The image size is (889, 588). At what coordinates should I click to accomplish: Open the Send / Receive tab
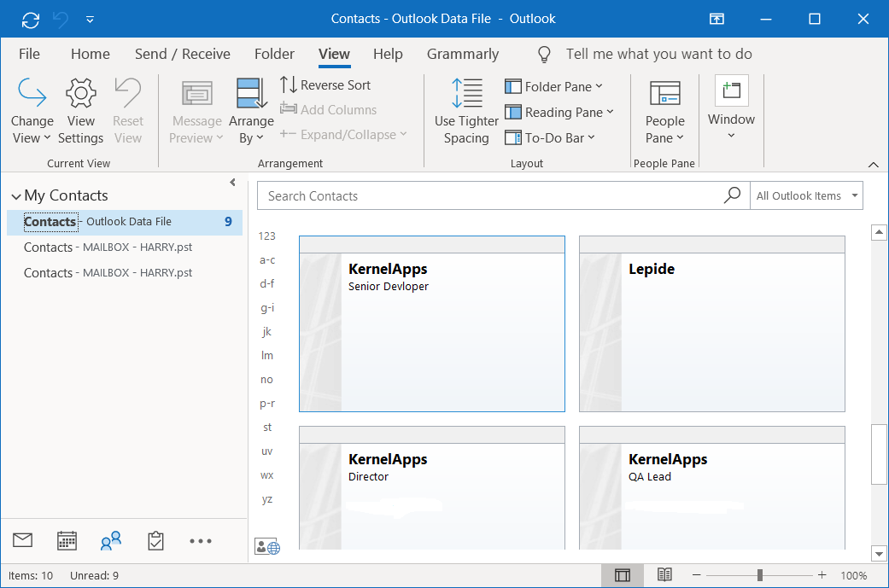pyautogui.click(x=183, y=54)
